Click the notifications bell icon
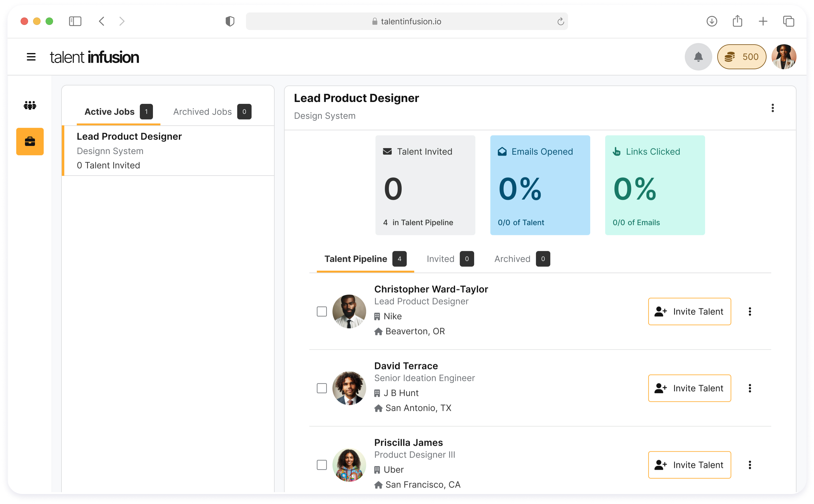The image size is (814, 504). click(x=698, y=57)
